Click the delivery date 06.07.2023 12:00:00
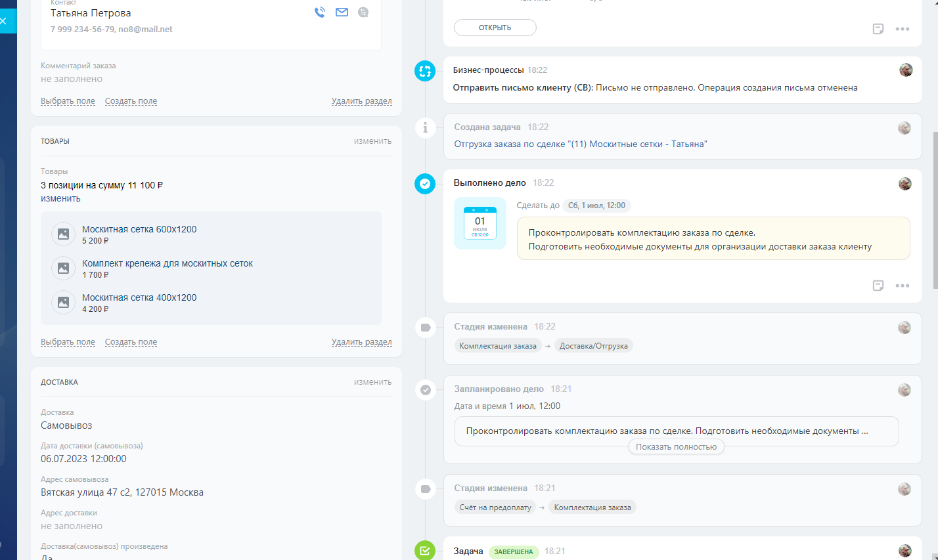The image size is (938, 560). (83, 459)
